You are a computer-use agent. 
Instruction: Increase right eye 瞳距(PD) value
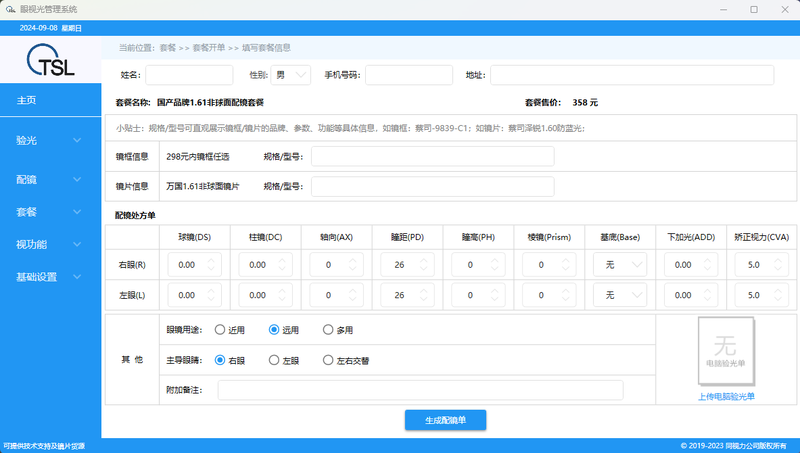click(423, 261)
